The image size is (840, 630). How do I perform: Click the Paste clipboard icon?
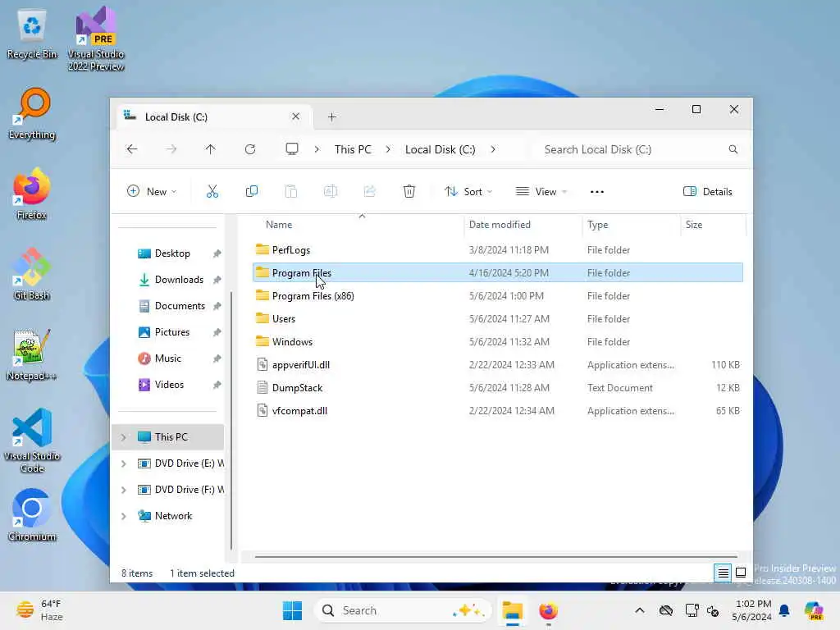tap(291, 191)
